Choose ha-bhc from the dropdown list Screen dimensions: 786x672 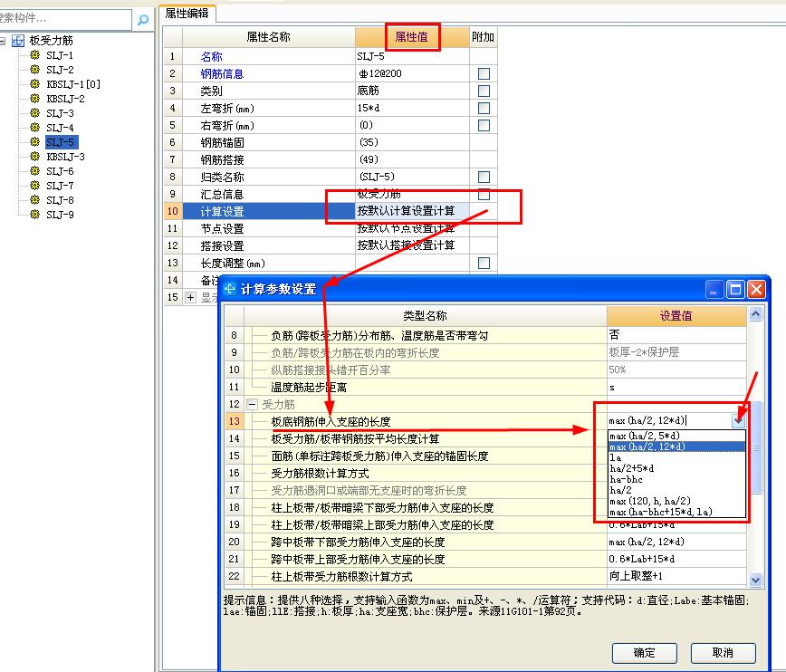point(676,479)
